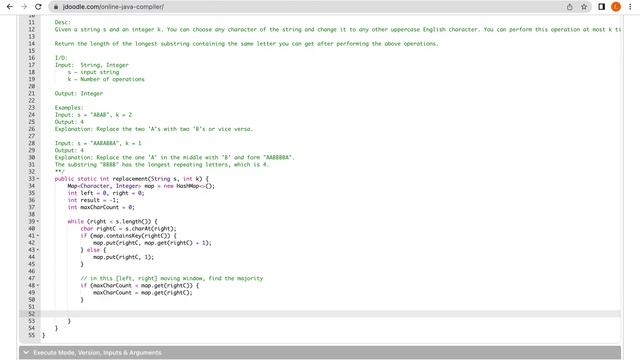Viewport: 640px width, 360px height.
Task: Click 'while (right < s.length())' line
Action: click(x=112, y=221)
